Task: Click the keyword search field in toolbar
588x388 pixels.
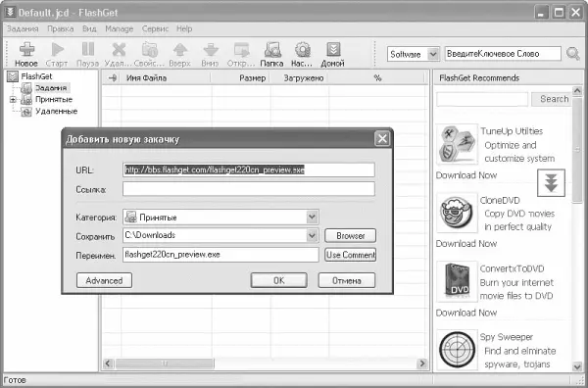Action: pos(503,54)
